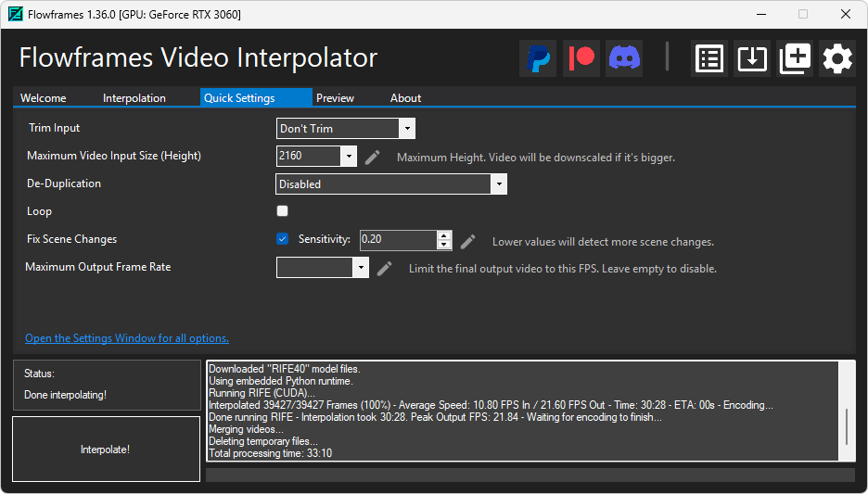
Task: Click the 'Total processing time: 33:10' log line
Action: (x=270, y=453)
